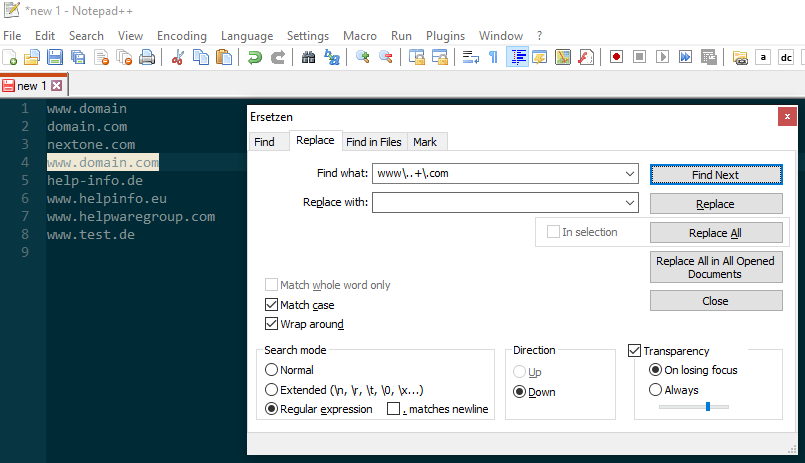This screenshot has height=463, width=805.
Task: Enable the '. matches newline' checkbox
Action: pos(393,409)
